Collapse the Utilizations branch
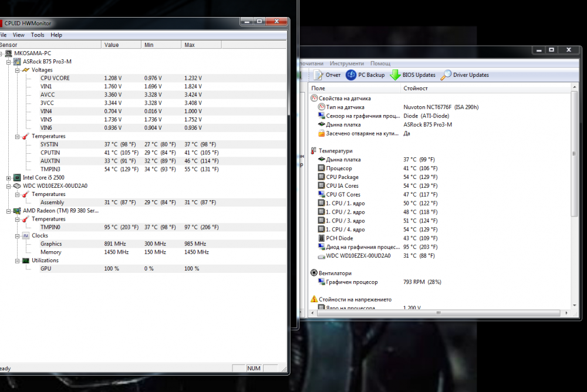The width and height of the screenshot is (587, 392). pos(17,261)
